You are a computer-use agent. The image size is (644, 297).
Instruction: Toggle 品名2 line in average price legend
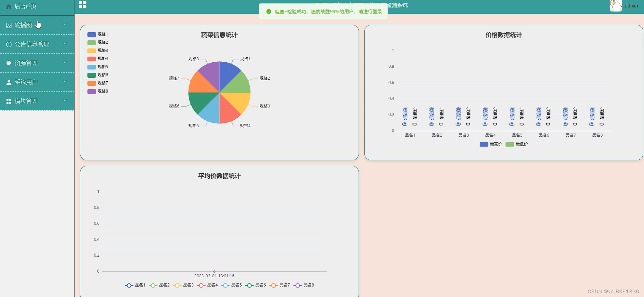(159, 285)
